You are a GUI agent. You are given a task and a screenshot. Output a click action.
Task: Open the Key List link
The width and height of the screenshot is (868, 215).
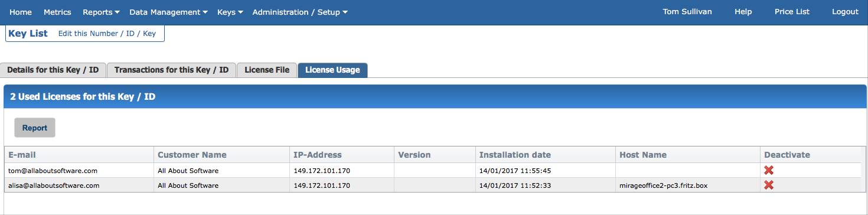point(28,34)
